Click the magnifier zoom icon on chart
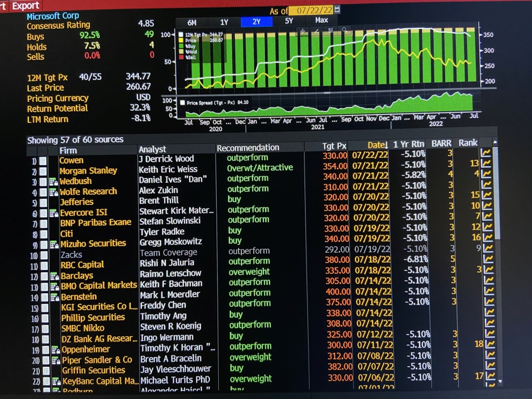Screen dimensions: 532x399 click(344, 31)
